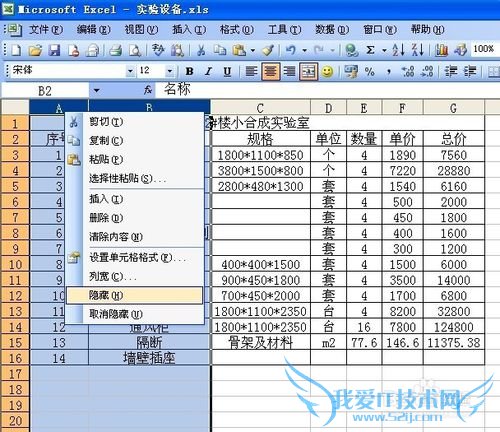Choose 隐藏(H) in context menu
This screenshot has width=500, height=432.
click(135, 295)
